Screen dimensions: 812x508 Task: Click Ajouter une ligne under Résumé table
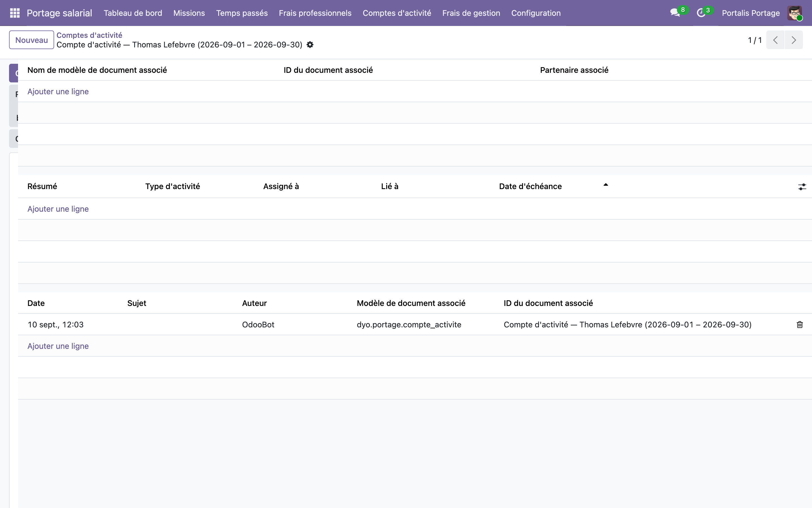(58, 209)
